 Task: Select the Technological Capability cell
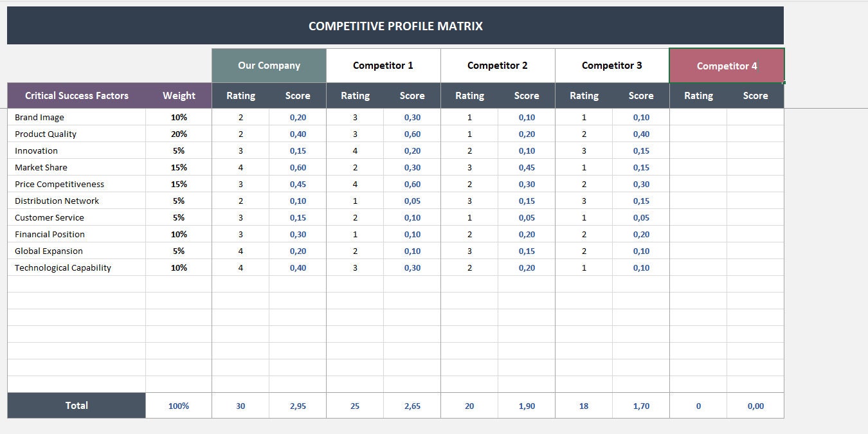[62, 267]
